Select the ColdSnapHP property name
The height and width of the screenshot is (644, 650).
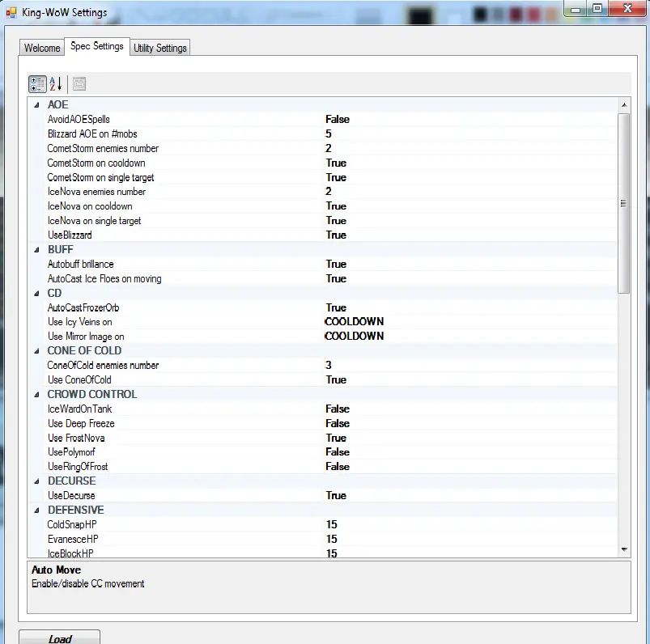click(72, 524)
